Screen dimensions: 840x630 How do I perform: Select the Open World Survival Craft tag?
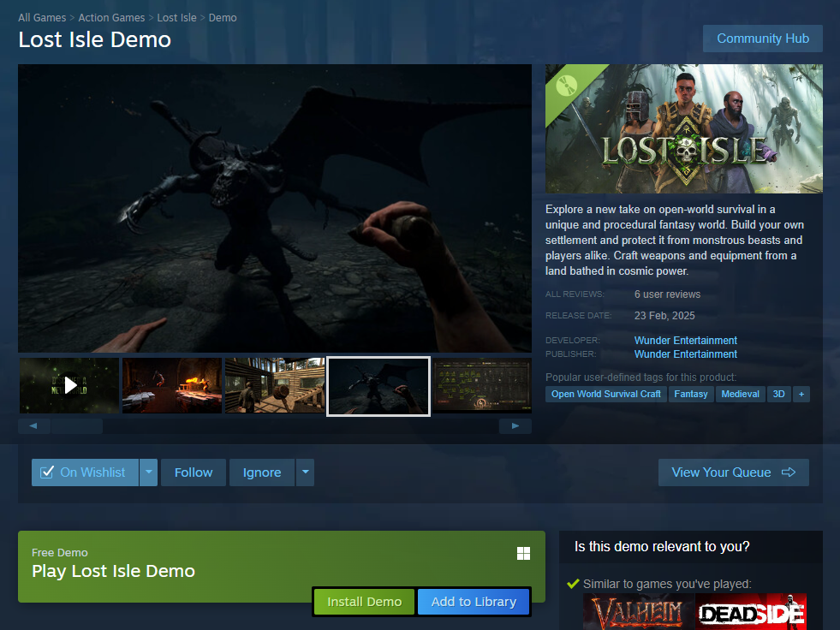[606, 395]
